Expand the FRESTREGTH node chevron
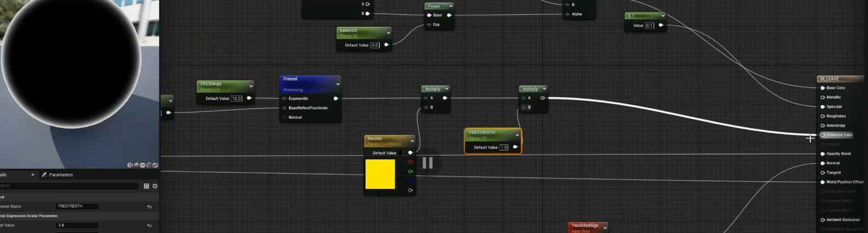 click(x=517, y=135)
